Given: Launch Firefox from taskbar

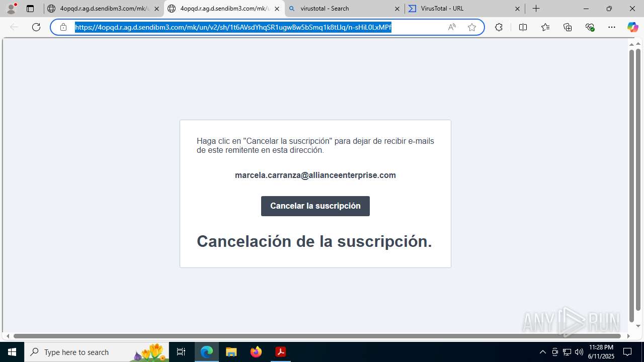Looking at the screenshot, I should tap(256, 352).
